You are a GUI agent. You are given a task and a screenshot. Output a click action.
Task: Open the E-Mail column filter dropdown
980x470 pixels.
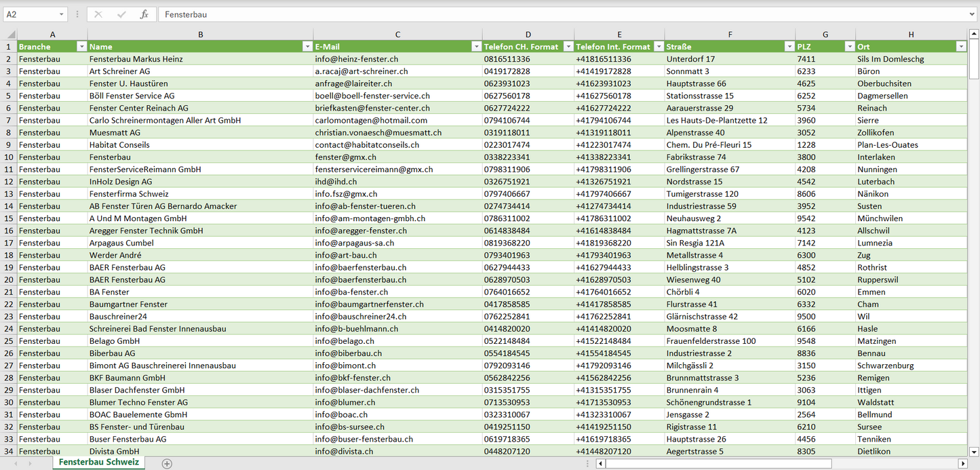point(475,47)
